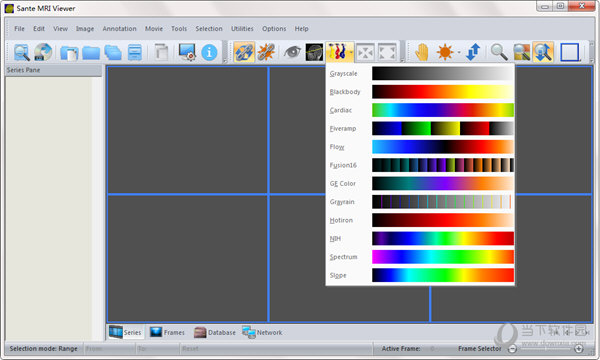Open the Options menu
This screenshot has height=360, width=600.
274,29
